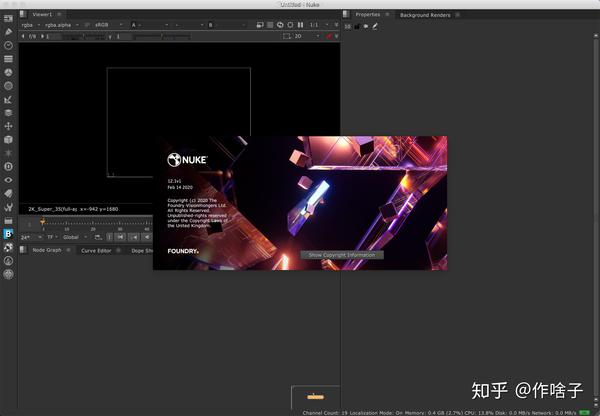
Task: Close the Background Renders tab
Action: click(x=458, y=15)
